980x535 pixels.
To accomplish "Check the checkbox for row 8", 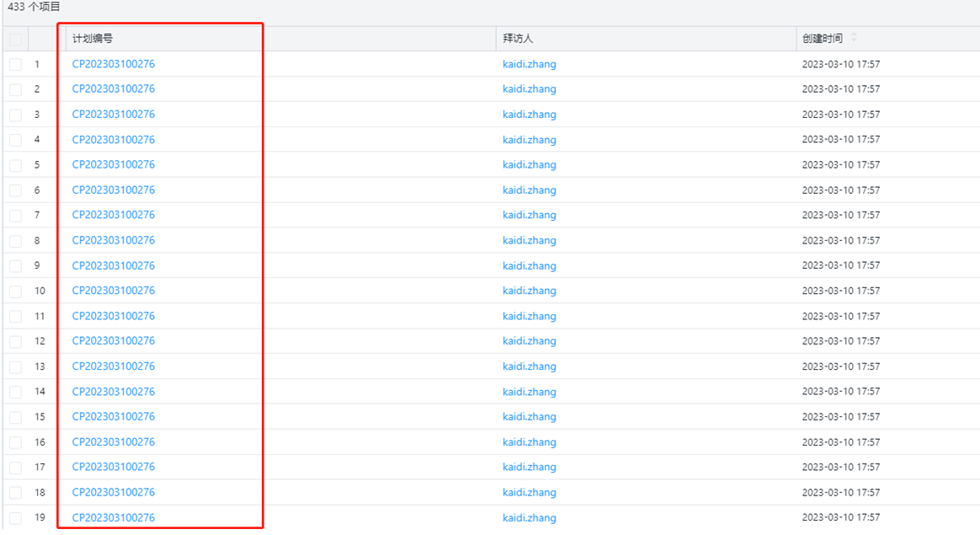I will click(16, 241).
